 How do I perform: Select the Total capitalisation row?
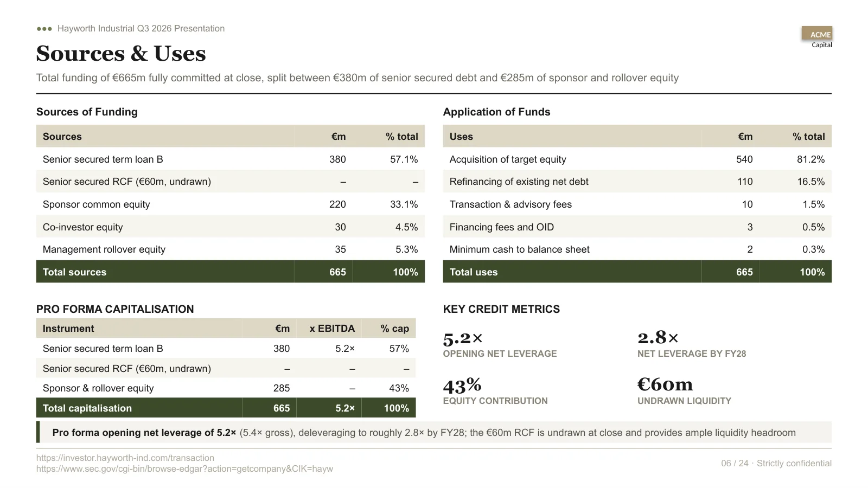click(x=226, y=408)
